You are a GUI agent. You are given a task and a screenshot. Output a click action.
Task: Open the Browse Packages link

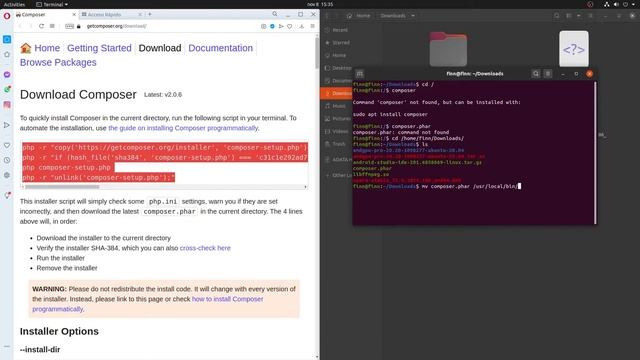coord(58,62)
